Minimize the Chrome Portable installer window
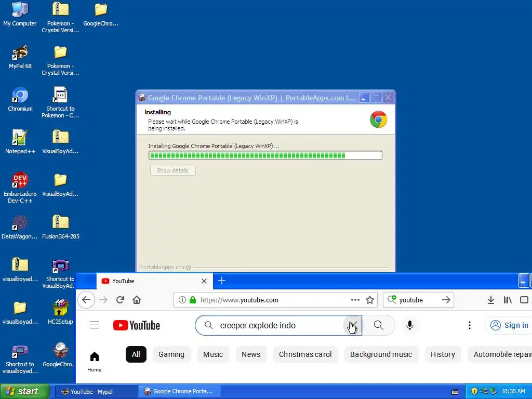This screenshot has height=399, width=532. (364, 98)
